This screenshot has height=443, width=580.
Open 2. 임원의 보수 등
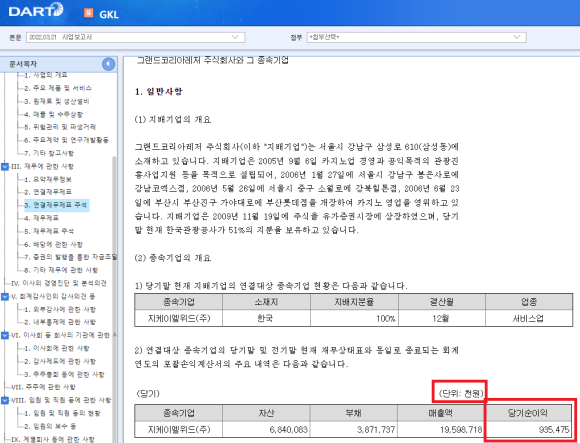tap(50, 426)
